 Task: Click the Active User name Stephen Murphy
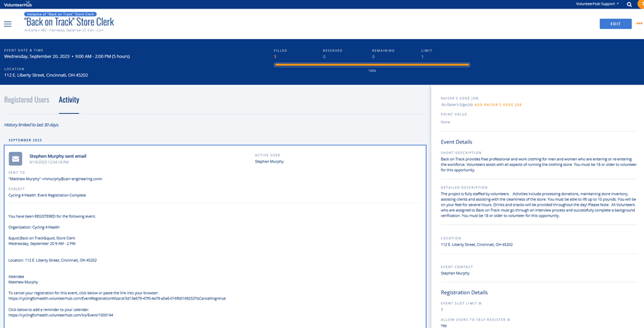(x=269, y=161)
